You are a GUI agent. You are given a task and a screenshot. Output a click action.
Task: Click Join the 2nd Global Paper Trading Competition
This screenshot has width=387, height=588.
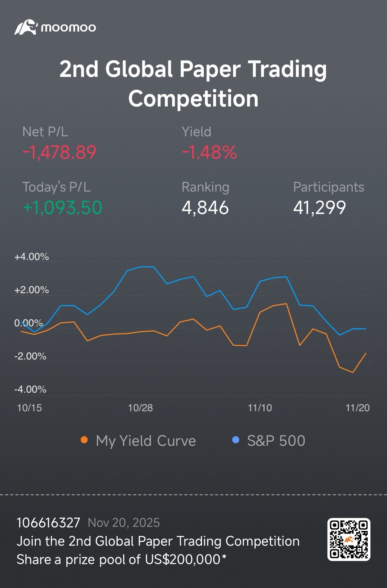(158, 541)
